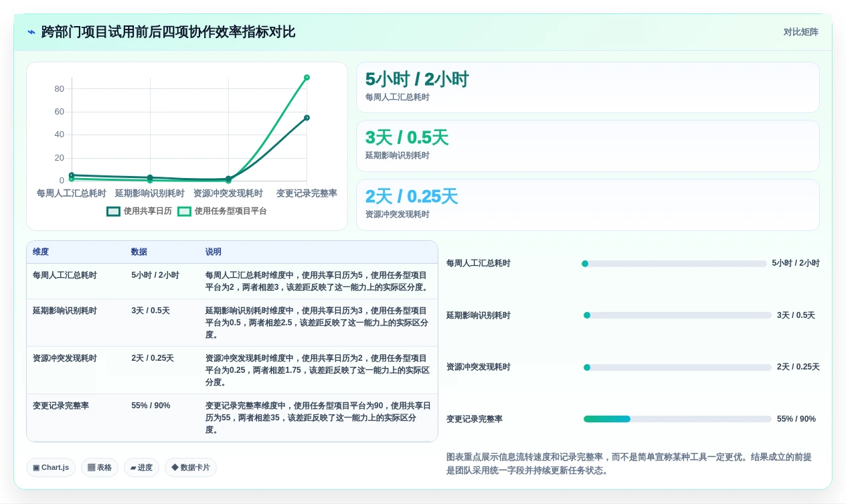Click the 每周人工汇总耗时 progress bar
This screenshot has width=846, height=504.
coord(674,264)
